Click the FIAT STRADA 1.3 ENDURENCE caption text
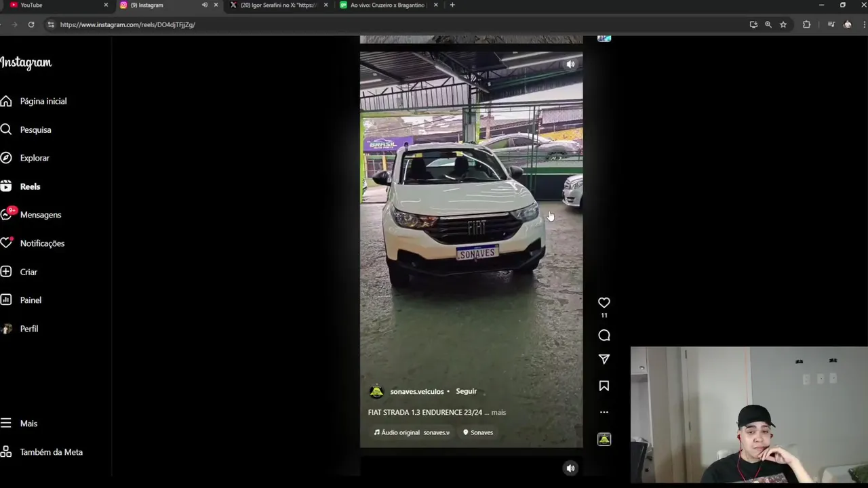 point(425,412)
